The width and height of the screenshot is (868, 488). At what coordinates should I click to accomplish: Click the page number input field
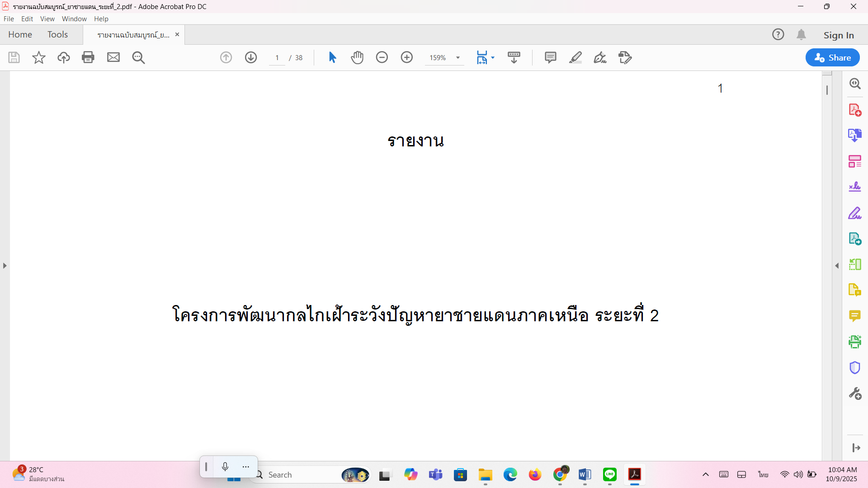click(x=277, y=58)
